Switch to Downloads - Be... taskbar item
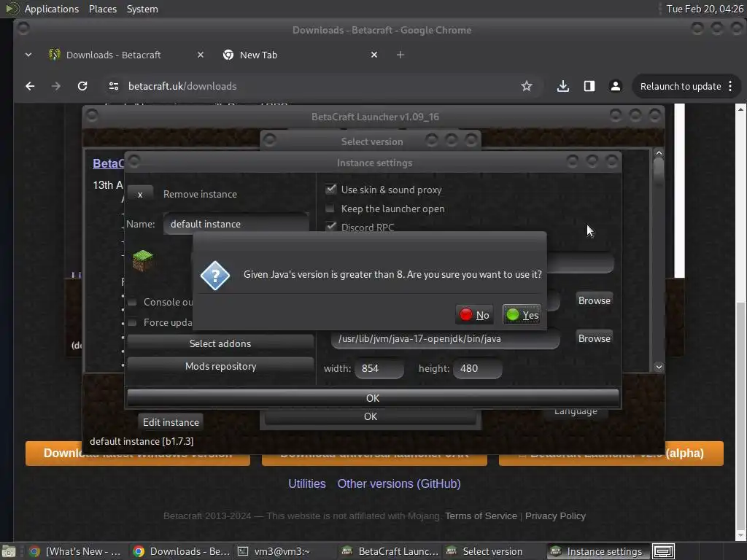Screen dimensions: 747x560 pyautogui.click(x=182, y=551)
